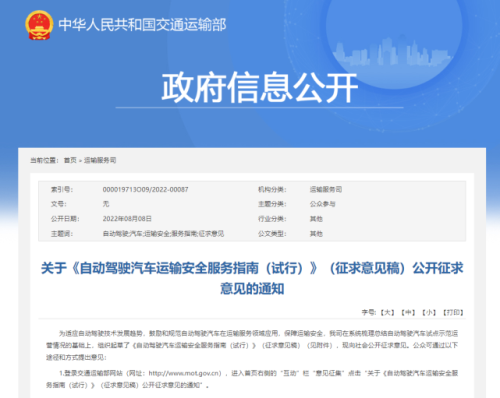
Task: Set font size to 小
Action: point(429,312)
